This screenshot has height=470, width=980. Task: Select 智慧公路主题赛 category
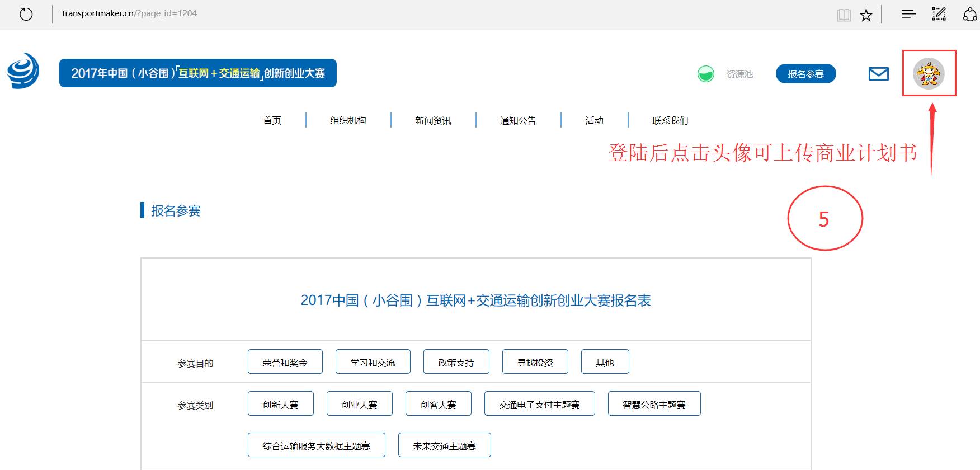tap(654, 403)
